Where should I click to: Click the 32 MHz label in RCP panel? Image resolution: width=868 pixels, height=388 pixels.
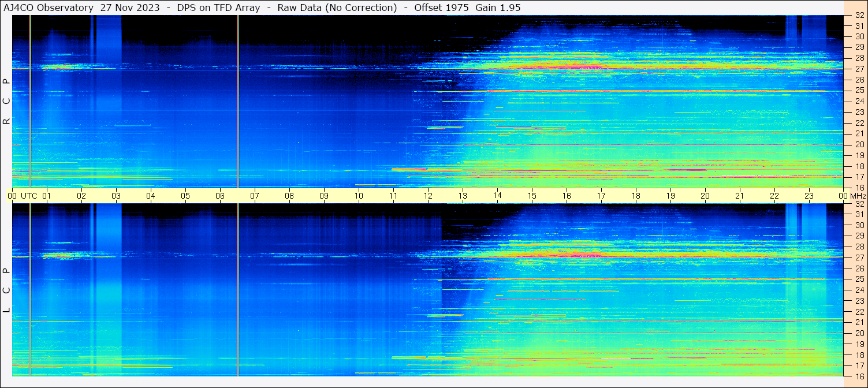(859, 16)
